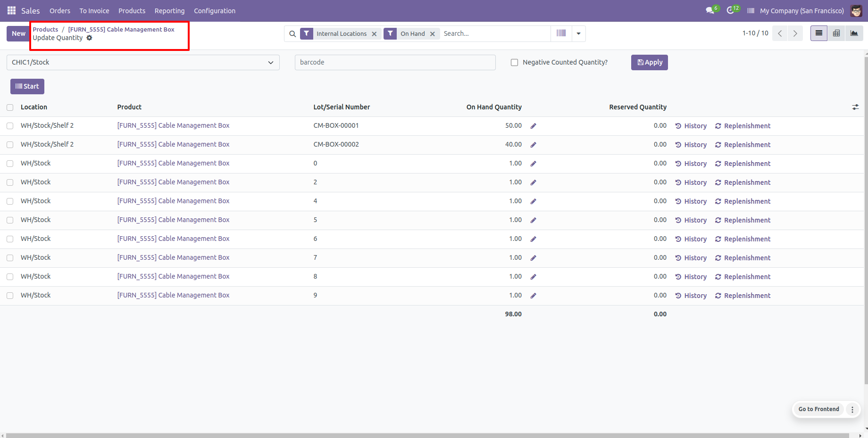Check the row for lot CM-BOX-00002
Viewport: 868px width, 438px height.
click(x=10, y=145)
